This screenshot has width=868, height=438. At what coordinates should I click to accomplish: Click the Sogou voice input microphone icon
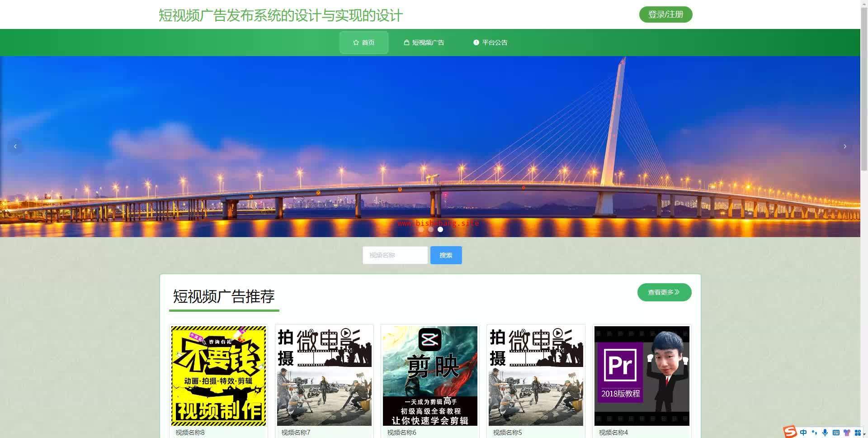(825, 433)
